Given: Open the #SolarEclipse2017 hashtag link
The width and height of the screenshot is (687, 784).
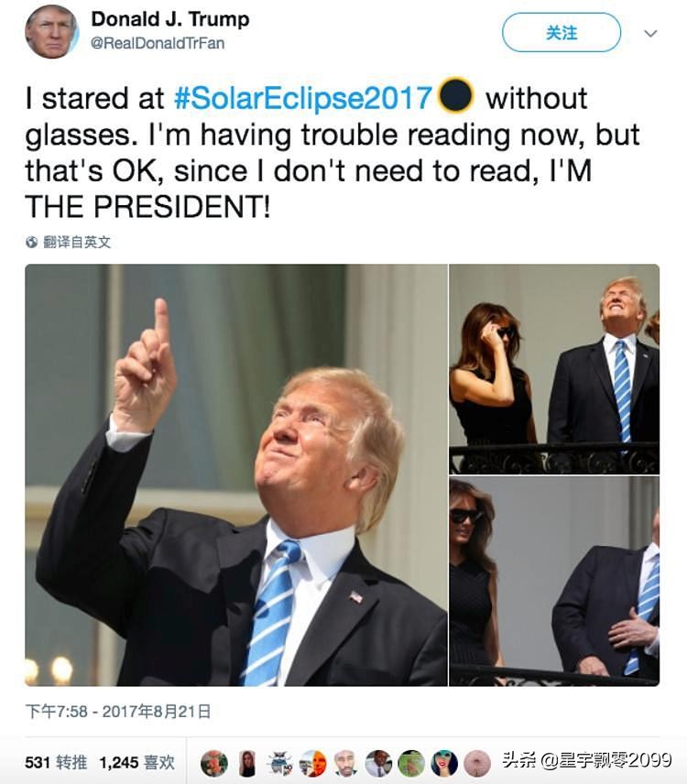Looking at the screenshot, I should 303,98.
